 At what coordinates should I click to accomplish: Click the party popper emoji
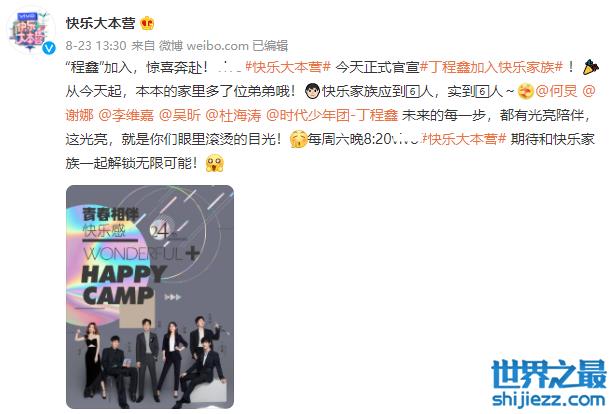point(590,68)
